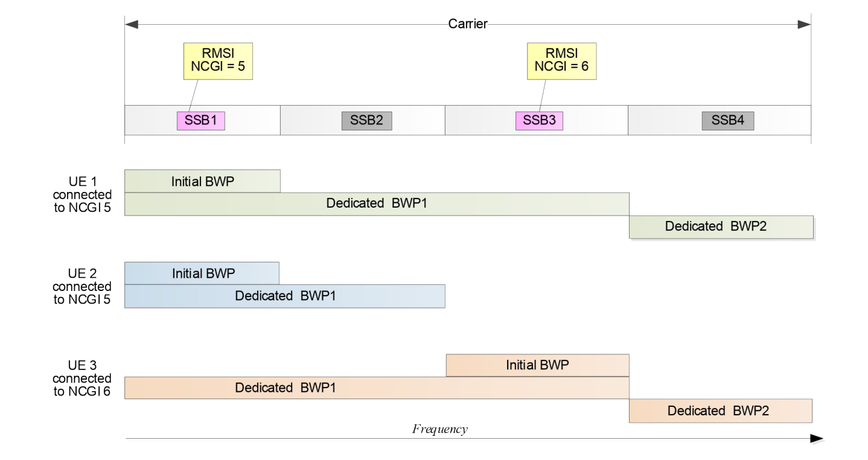Click UE 3 Dedicated BWP1 bar

tap(377, 388)
